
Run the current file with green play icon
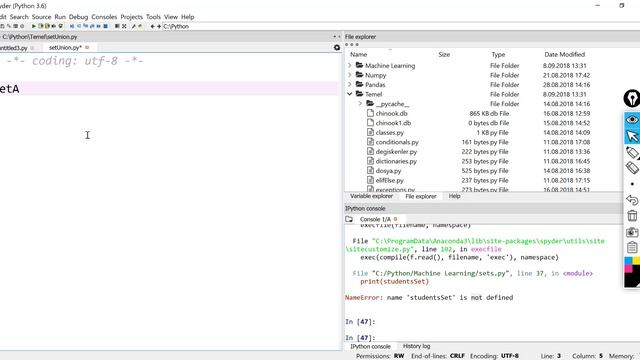(x=33, y=26)
